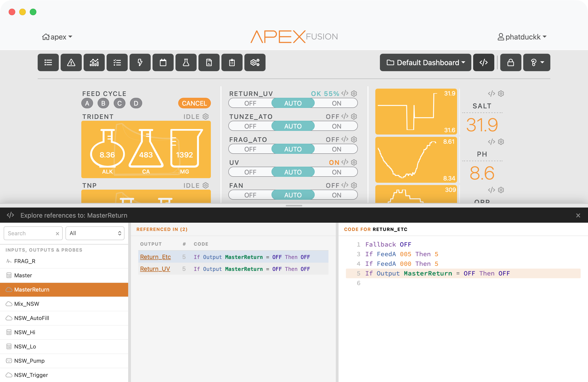Image resolution: width=588 pixels, height=382 pixels.
Task: Open the flask measurements toolbar icon
Action: click(x=186, y=62)
